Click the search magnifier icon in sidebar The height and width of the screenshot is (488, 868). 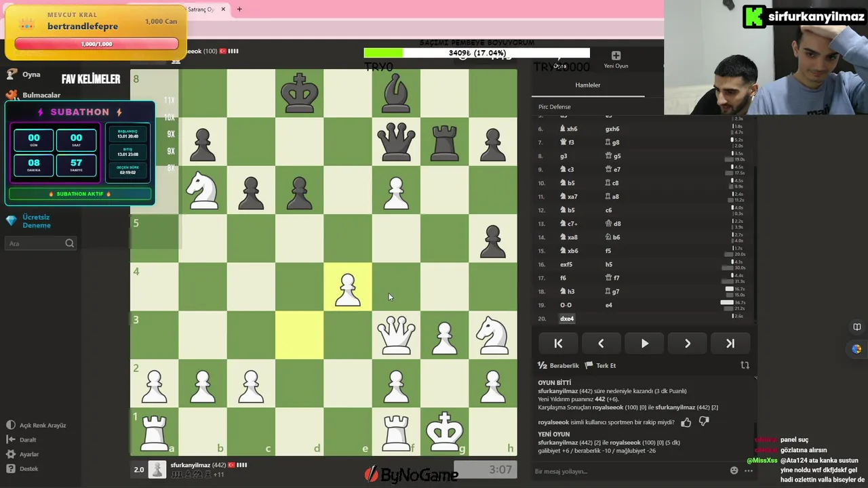(69, 243)
